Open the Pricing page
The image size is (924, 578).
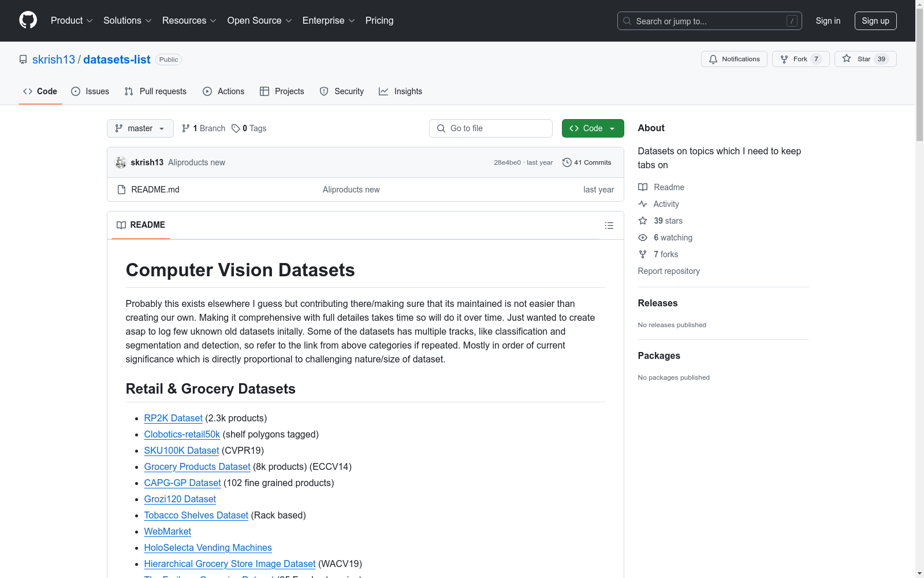point(379,20)
